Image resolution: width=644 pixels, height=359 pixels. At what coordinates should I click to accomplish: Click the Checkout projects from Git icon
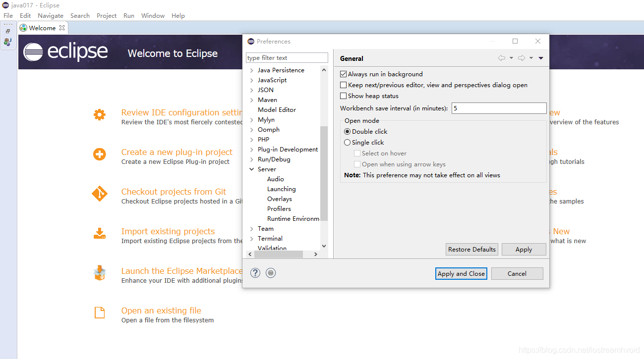point(100,194)
